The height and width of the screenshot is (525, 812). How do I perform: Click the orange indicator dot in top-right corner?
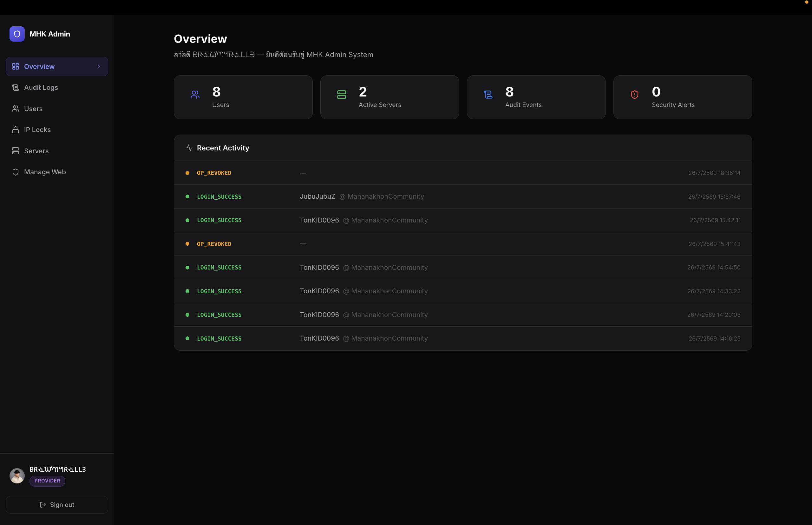[807, 2]
